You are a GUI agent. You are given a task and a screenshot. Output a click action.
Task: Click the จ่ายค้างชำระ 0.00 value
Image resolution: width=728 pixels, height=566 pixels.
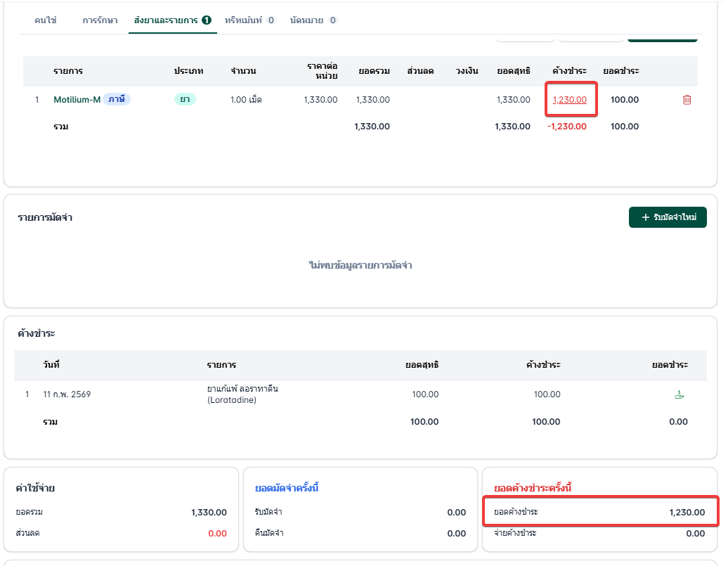coord(695,534)
